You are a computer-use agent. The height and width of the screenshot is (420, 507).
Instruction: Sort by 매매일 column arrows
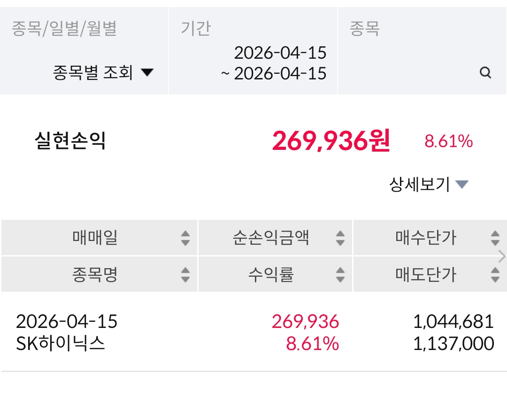185,238
